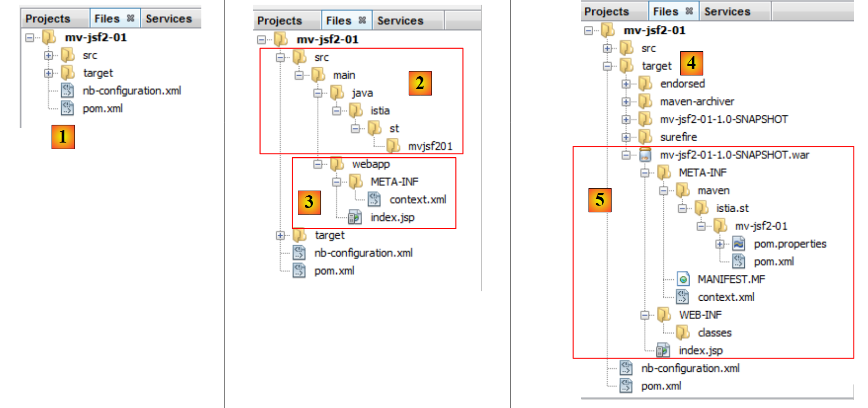Collapse the SNAPSHOT.war archive node
This screenshot has height=408, width=868.
click(x=626, y=155)
